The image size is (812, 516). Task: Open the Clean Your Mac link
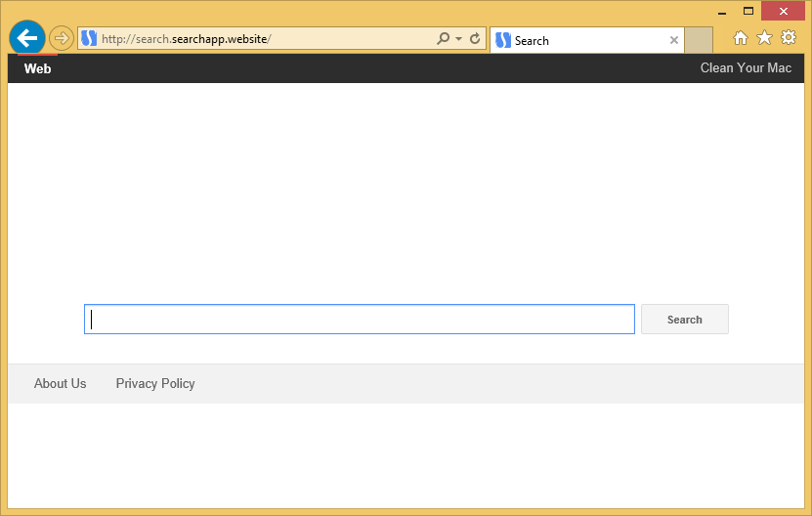[746, 68]
